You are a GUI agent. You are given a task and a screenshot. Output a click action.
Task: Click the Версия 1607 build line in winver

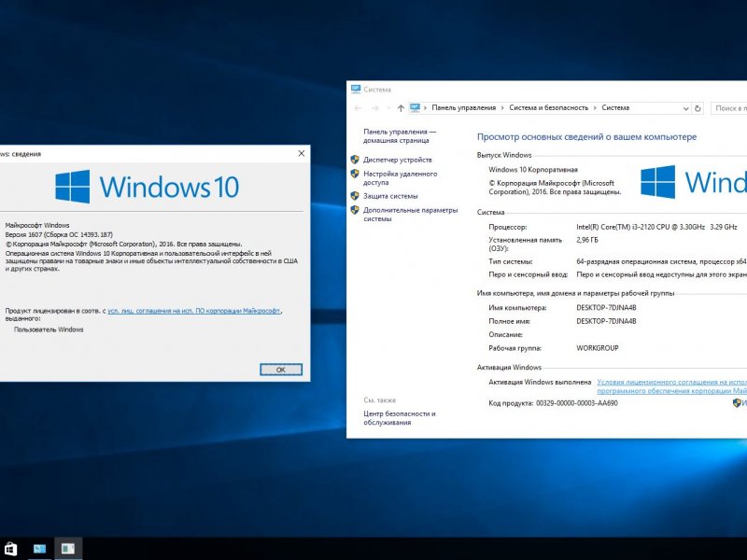[x=59, y=235]
